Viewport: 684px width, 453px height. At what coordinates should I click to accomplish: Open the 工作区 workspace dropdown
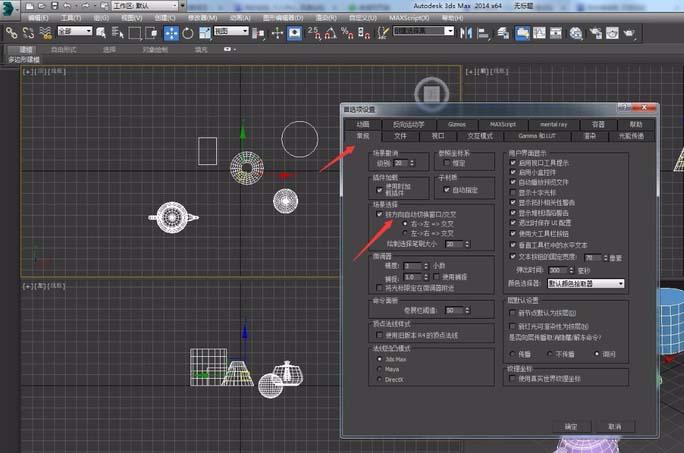(146, 6)
